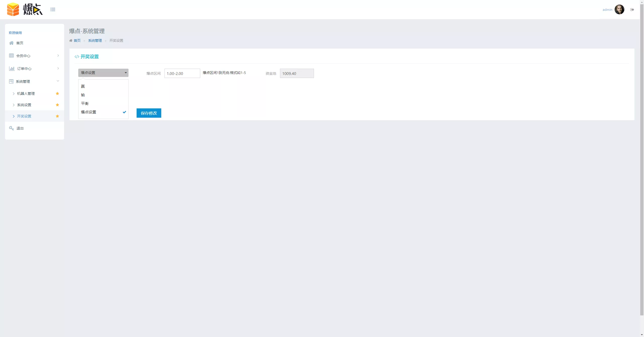644x337 pixels.
Task: Choose the checked 爆点设置 list option
Action: tap(89, 112)
